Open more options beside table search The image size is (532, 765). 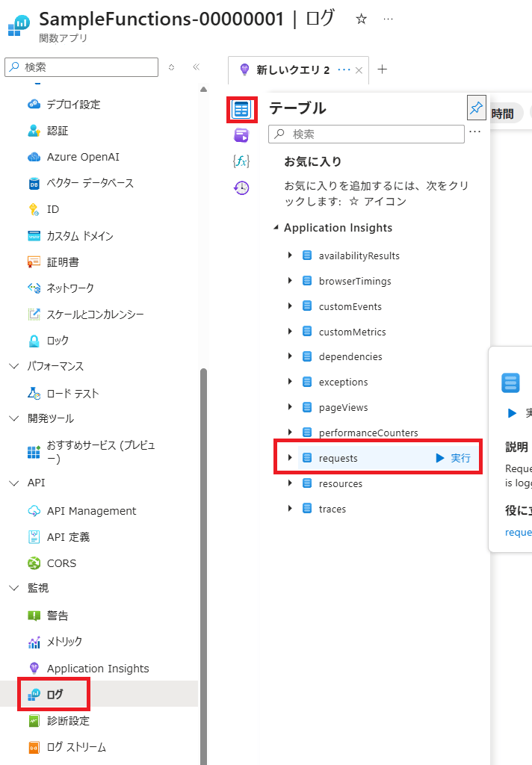tap(475, 132)
